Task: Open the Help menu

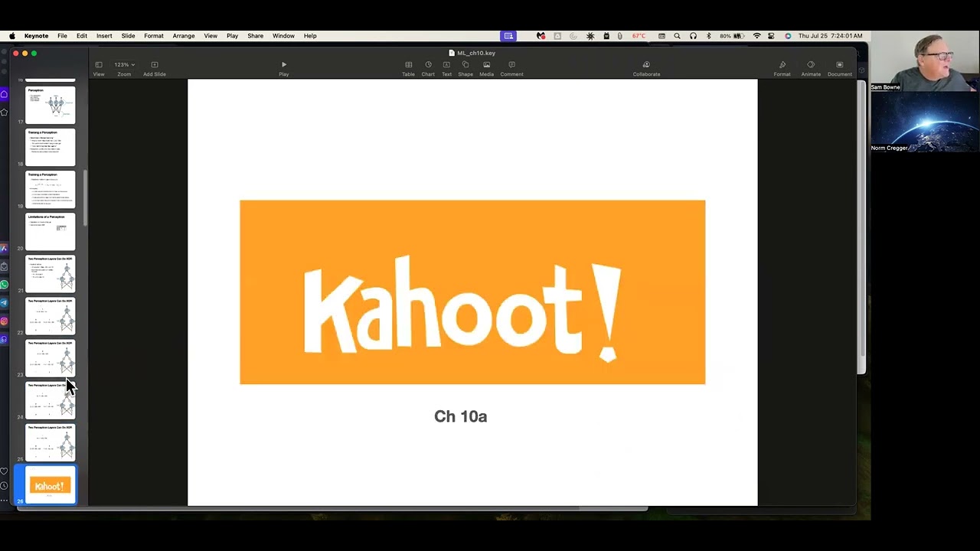Action: coord(310,36)
